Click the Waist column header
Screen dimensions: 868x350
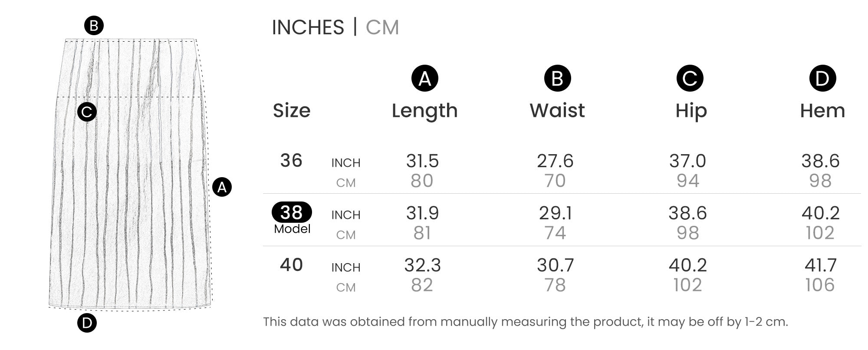point(557,111)
